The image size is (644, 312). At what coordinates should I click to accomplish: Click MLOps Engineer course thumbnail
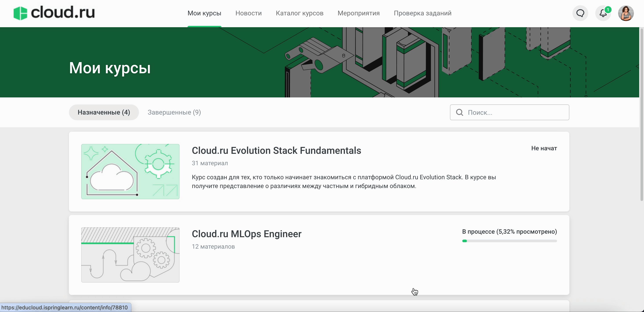click(130, 255)
